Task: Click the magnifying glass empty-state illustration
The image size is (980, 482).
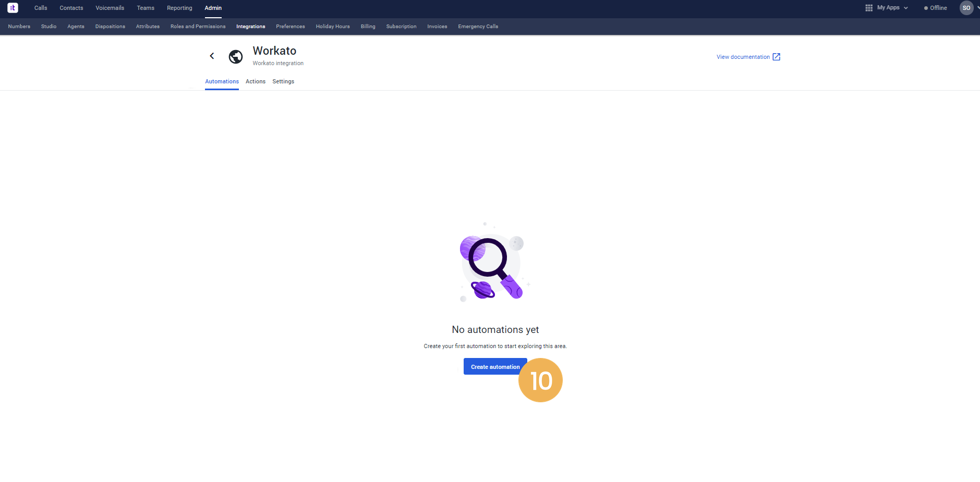Action: point(494,262)
